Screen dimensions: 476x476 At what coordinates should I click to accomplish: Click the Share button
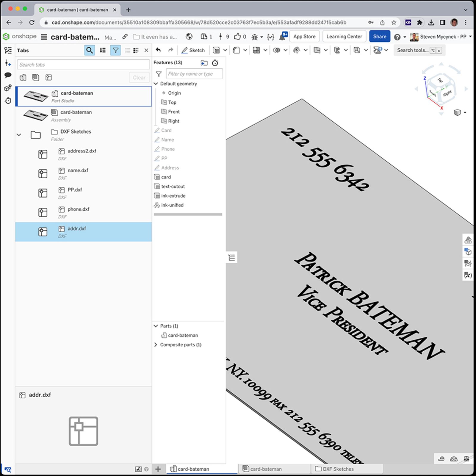coord(379,36)
